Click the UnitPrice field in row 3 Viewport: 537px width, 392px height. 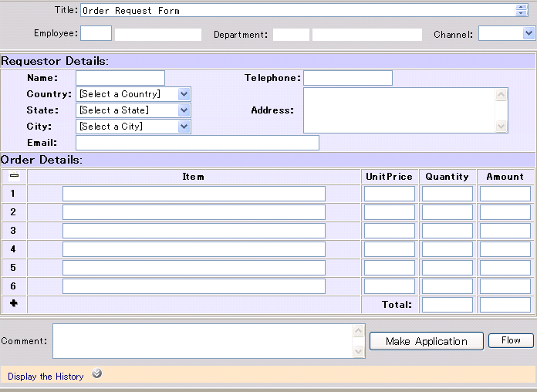pyautogui.click(x=390, y=231)
